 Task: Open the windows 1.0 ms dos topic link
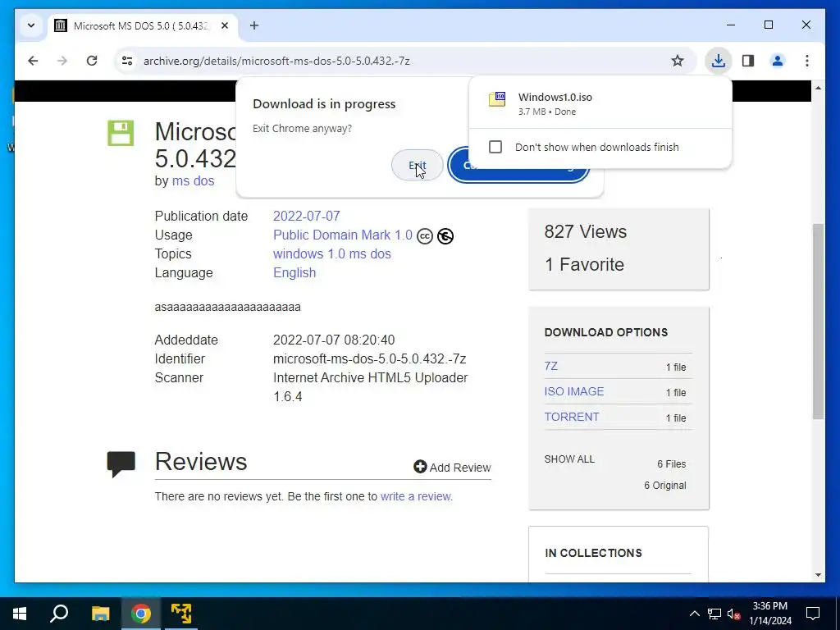click(x=332, y=253)
